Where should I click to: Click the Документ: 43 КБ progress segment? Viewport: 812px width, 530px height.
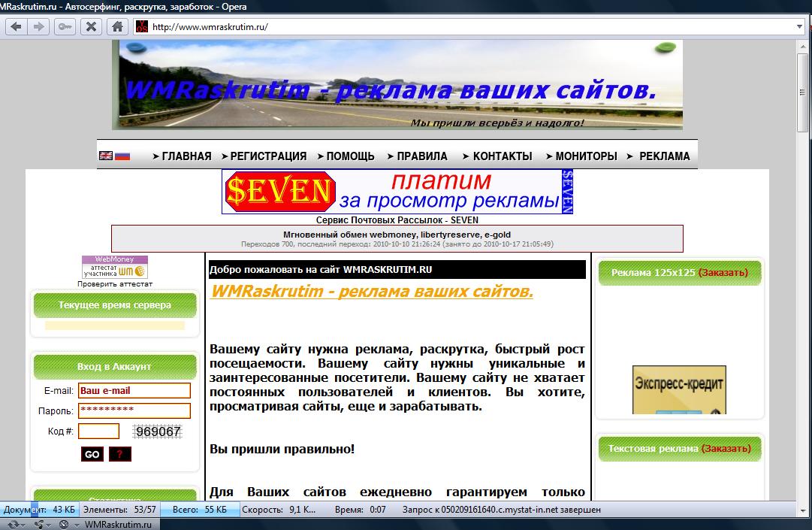coord(39,510)
